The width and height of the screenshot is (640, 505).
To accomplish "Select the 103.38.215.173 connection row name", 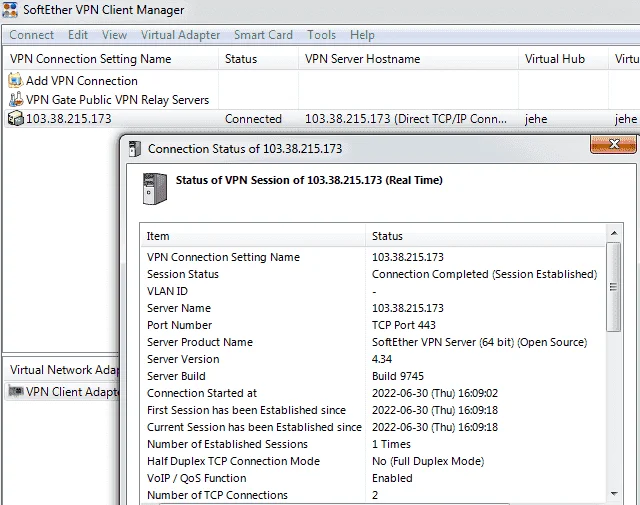I will pyautogui.click(x=69, y=119).
